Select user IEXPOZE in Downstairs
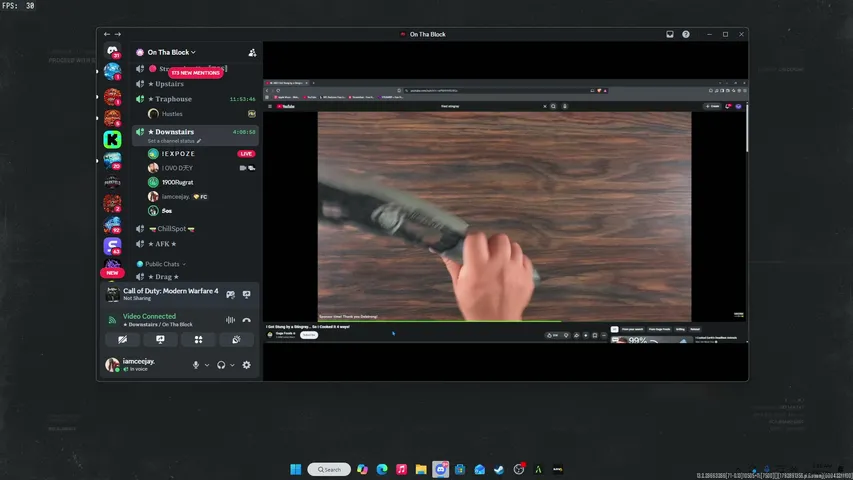 202,153
